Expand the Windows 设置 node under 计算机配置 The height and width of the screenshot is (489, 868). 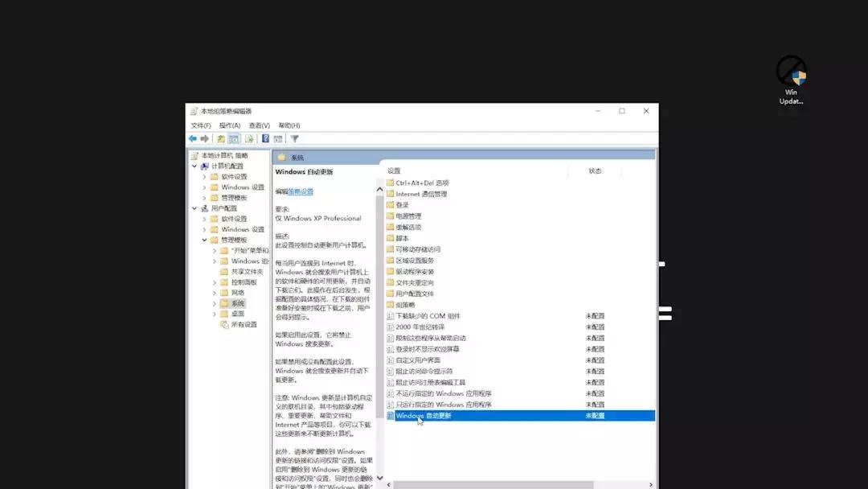(x=203, y=187)
